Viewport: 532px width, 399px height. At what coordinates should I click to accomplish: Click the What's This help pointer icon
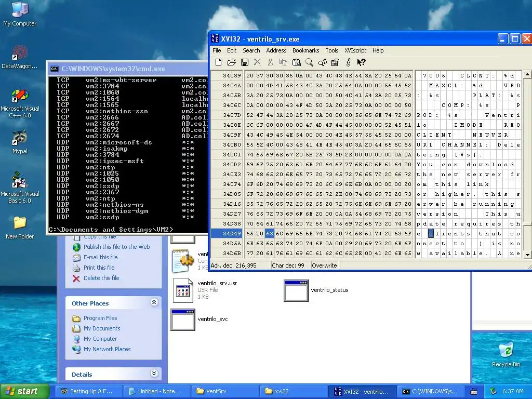(361, 62)
